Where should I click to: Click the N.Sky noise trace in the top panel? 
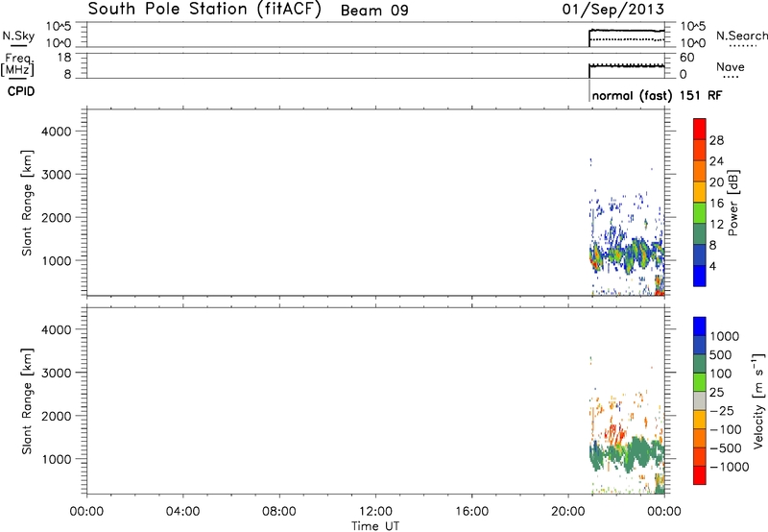[627, 31]
